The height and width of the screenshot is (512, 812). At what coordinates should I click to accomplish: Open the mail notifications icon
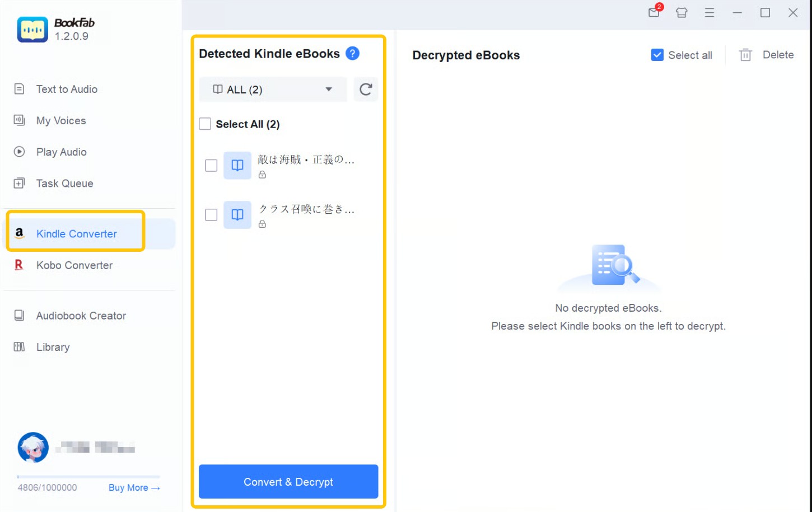[654, 12]
